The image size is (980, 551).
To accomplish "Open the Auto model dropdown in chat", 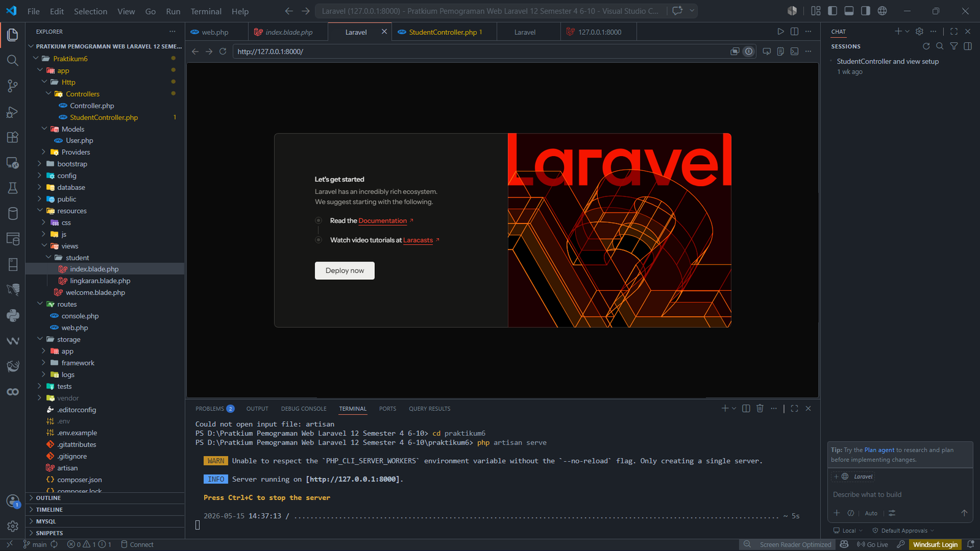I will (x=871, y=513).
